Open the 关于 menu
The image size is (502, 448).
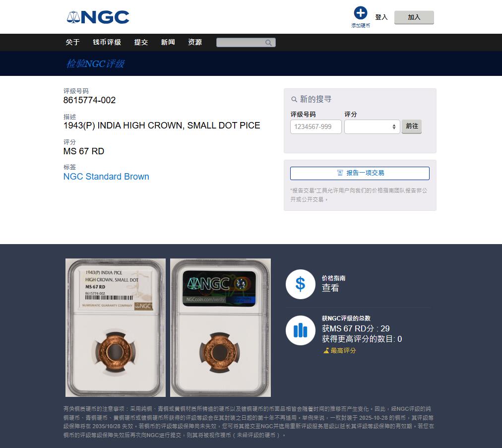[73, 42]
